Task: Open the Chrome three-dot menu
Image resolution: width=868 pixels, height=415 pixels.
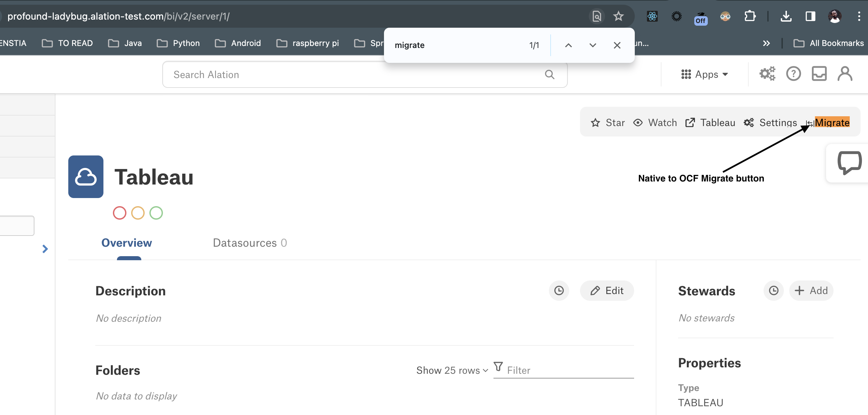Action: tap(859, 16)
